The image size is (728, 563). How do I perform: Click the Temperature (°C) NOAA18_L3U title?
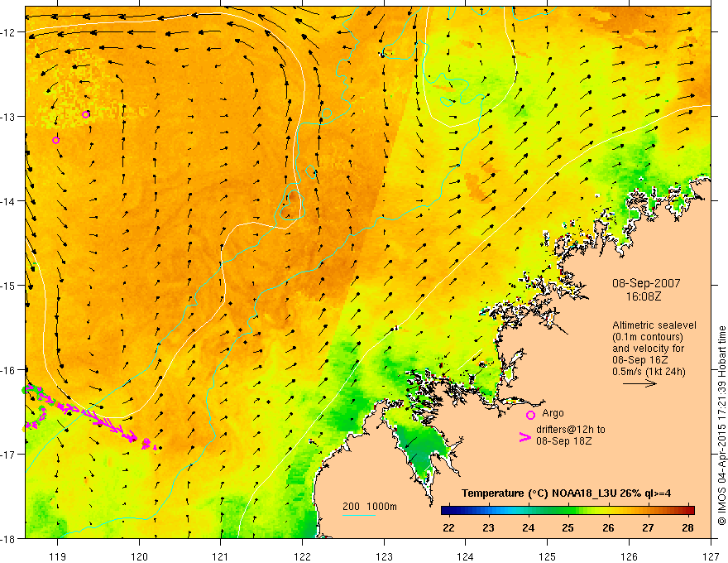click(x=567, y=493)
